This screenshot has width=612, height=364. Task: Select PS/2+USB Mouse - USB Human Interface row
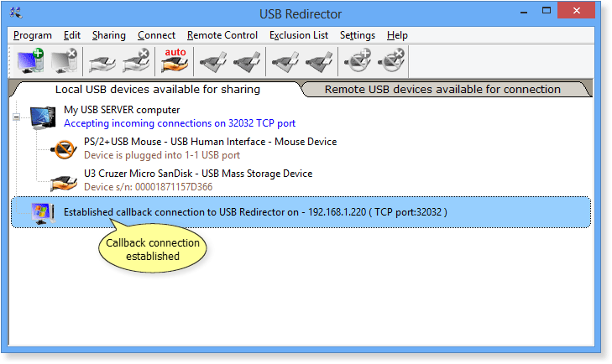(211, 142)
